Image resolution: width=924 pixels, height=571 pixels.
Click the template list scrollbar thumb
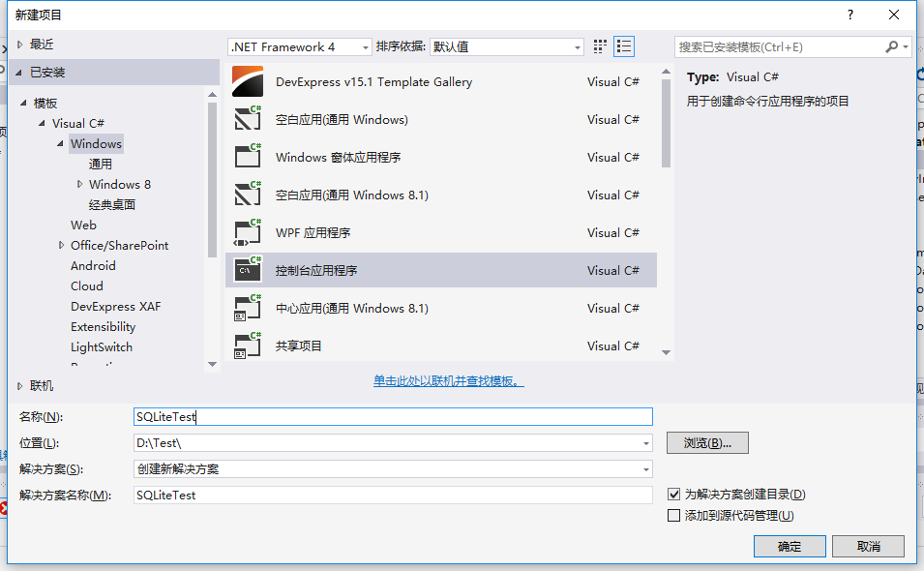tap(666, 124)
